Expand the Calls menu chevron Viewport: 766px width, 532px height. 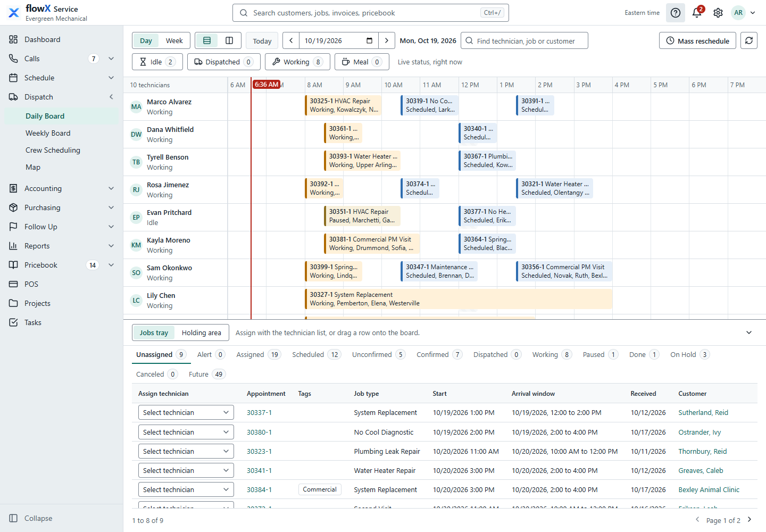pos(111,59)
